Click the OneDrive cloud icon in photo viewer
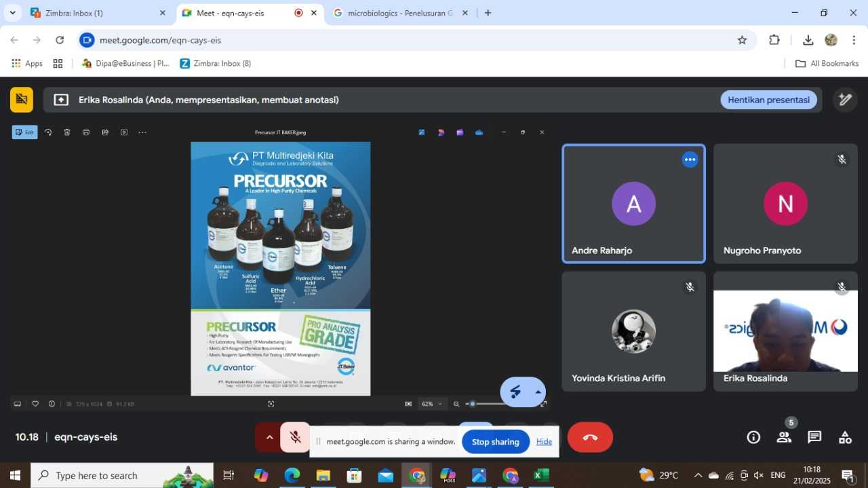 (479, 132)
